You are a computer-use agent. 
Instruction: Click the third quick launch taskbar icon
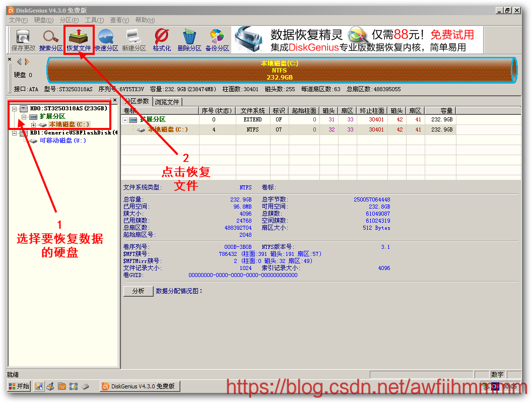click(62, 386)
